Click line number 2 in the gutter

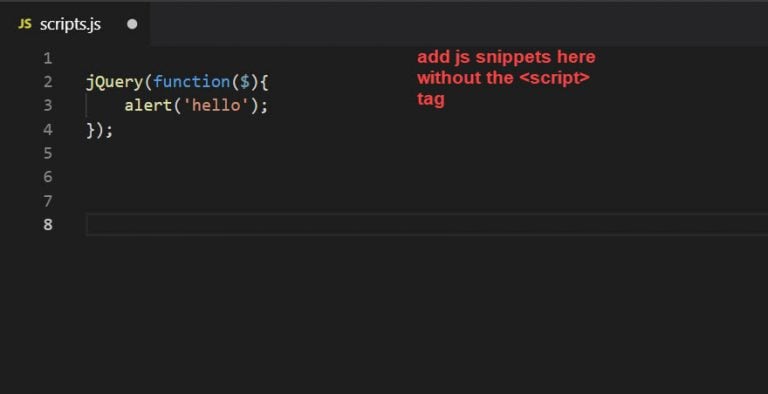[x=48, y=82]
